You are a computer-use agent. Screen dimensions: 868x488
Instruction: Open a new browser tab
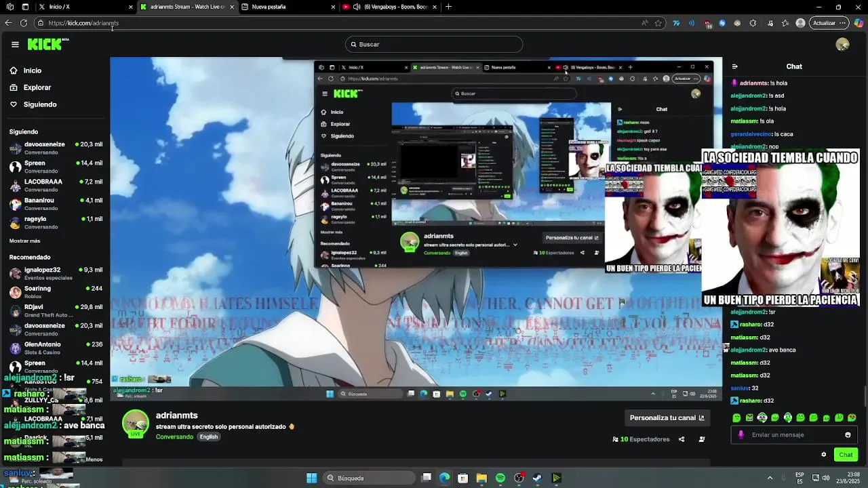[x=448, y=7]
